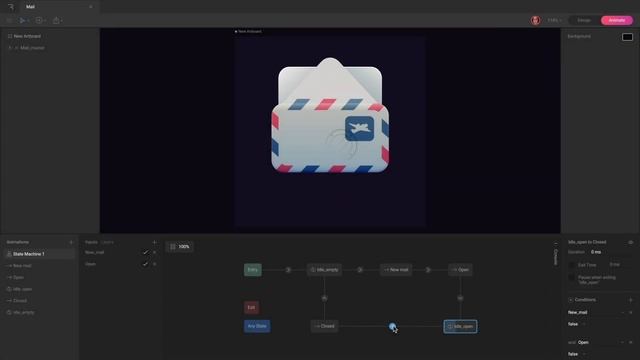This screenshot has width=640, height=360.
Task: Open the select tool menu in toolbar
Action: click(24, 20)
